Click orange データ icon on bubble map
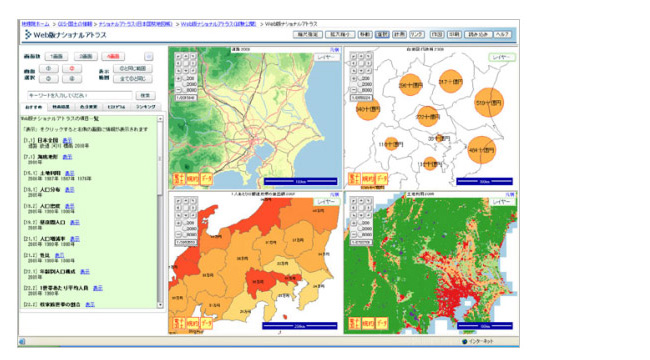The height and width of the screenshot is (360, 650). [x=381, y=179]
